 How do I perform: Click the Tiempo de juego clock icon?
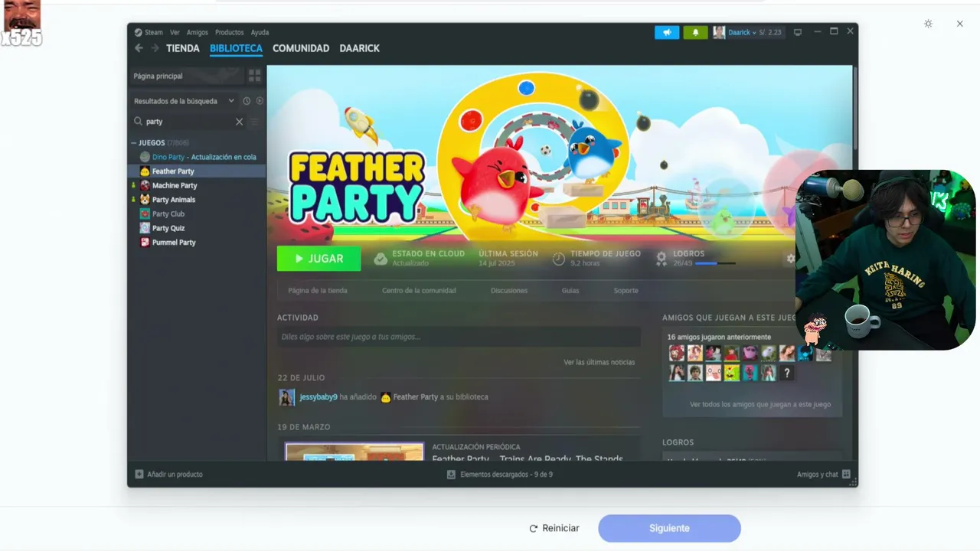559,259
